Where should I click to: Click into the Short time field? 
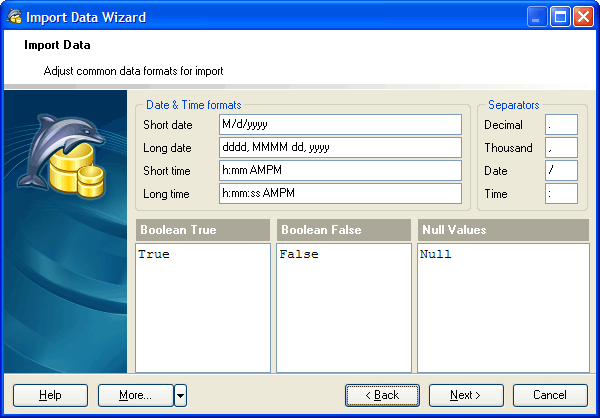tap(340, 170)
